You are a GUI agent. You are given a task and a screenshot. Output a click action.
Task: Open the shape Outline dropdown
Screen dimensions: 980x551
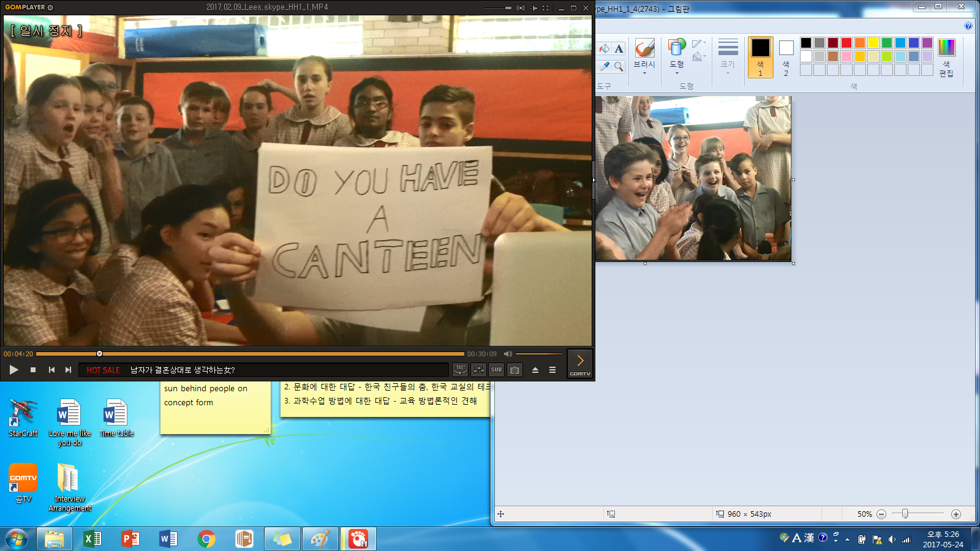coord(699,43)
